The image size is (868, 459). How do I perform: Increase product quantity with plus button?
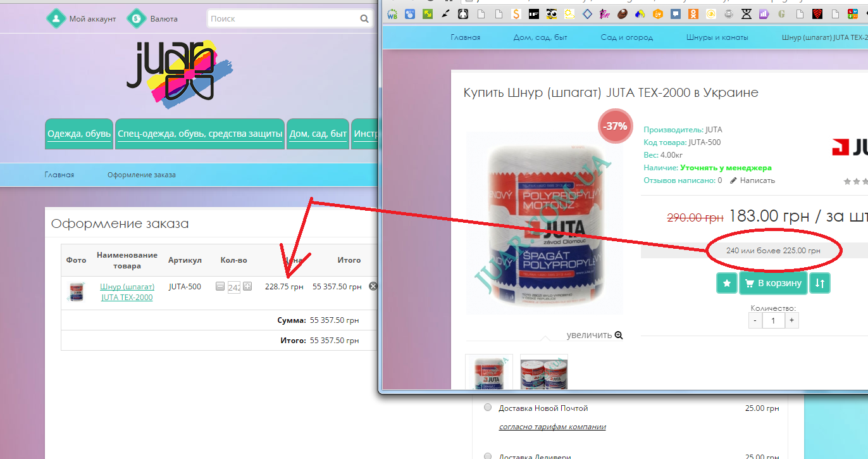[x=791, y=320]
